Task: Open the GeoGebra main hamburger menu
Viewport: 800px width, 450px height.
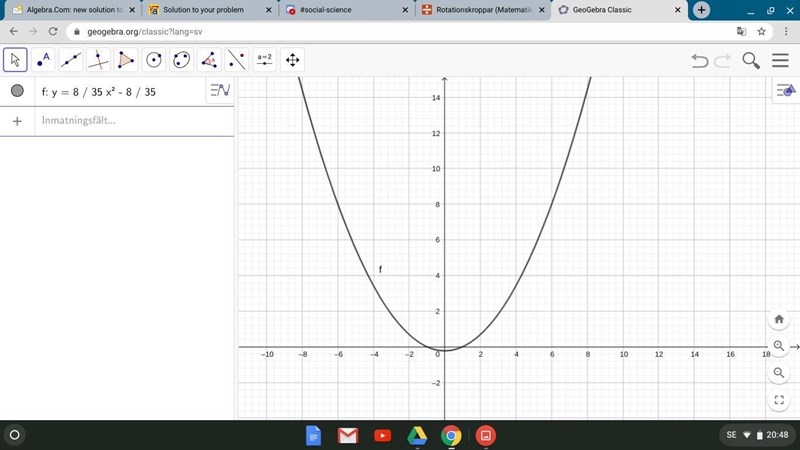Action: (780, 61)
